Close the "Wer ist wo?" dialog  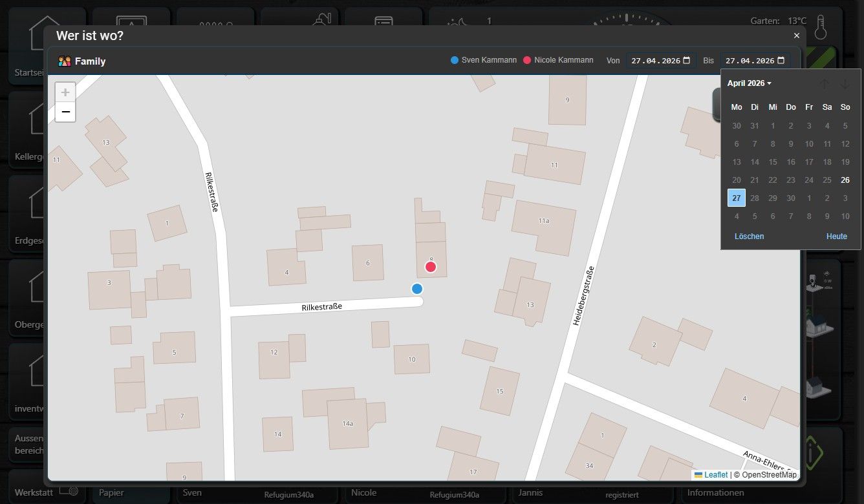pyautogui.click(x=797, y=36)
